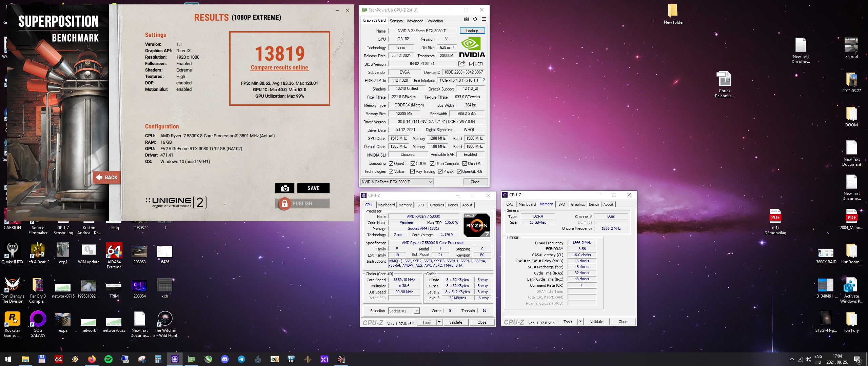Expand Tools dropdown arrow in left CPU-Z

(x=439, y=322)
